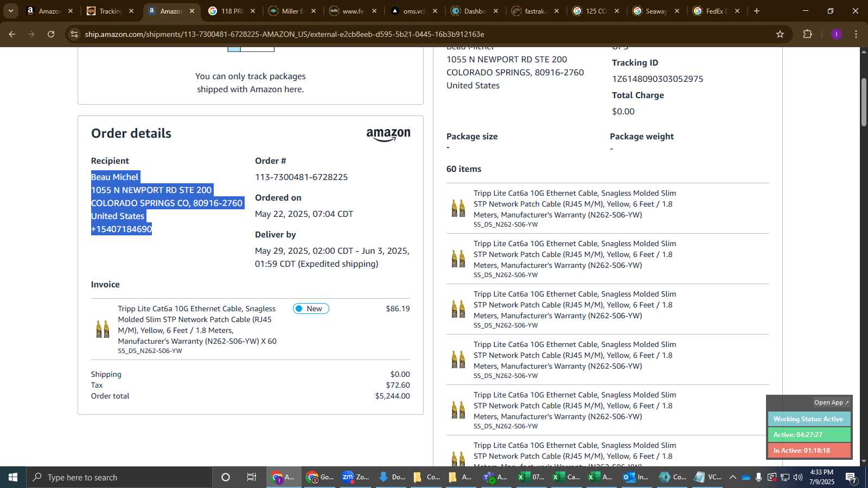Open the Excel 07 workbook on taskbar
Screen dimensions: 868x488
coord(531,477)
